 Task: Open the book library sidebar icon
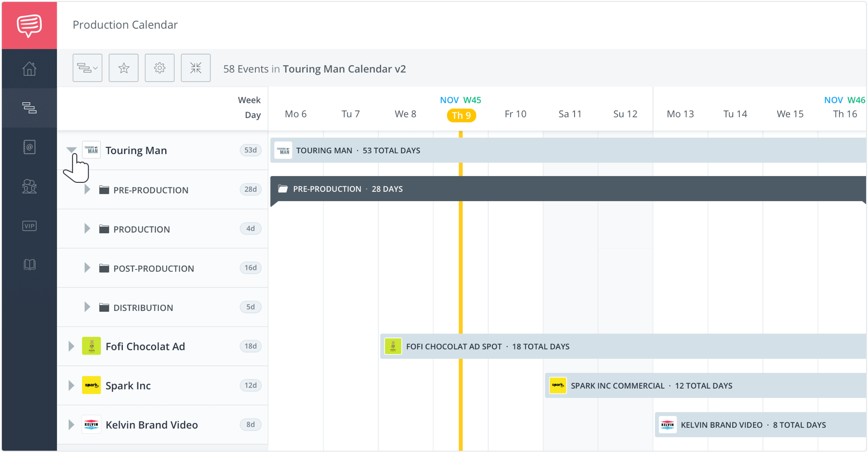[29, 264]
